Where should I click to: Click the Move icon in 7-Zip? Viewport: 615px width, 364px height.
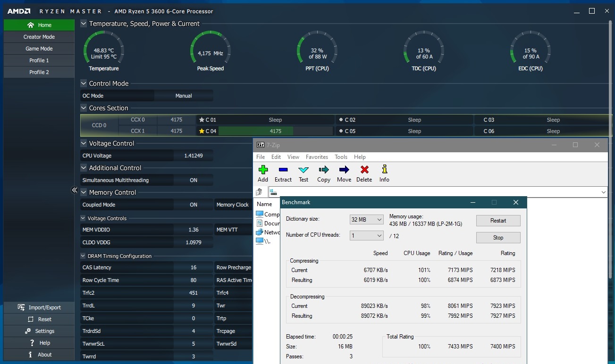[344, 170]
